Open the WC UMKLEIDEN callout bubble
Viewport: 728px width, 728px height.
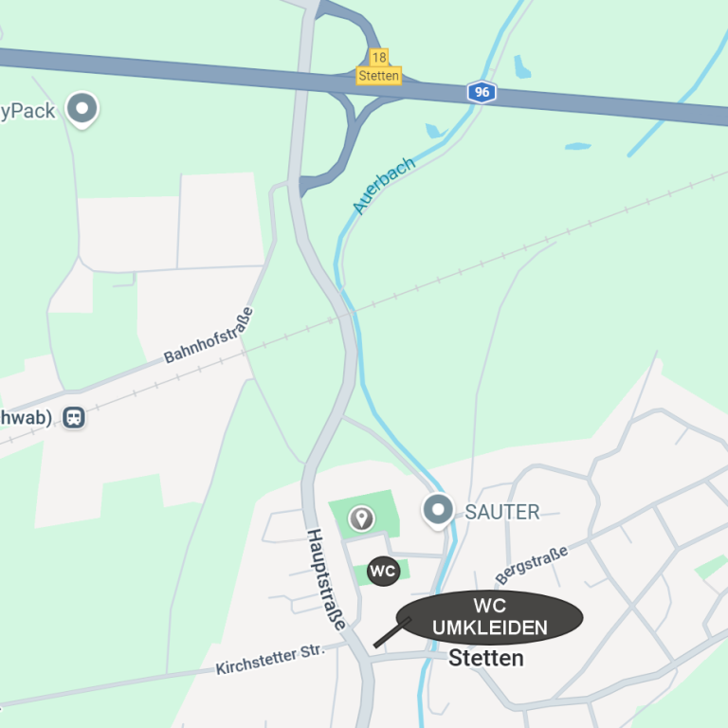point(489,617)
